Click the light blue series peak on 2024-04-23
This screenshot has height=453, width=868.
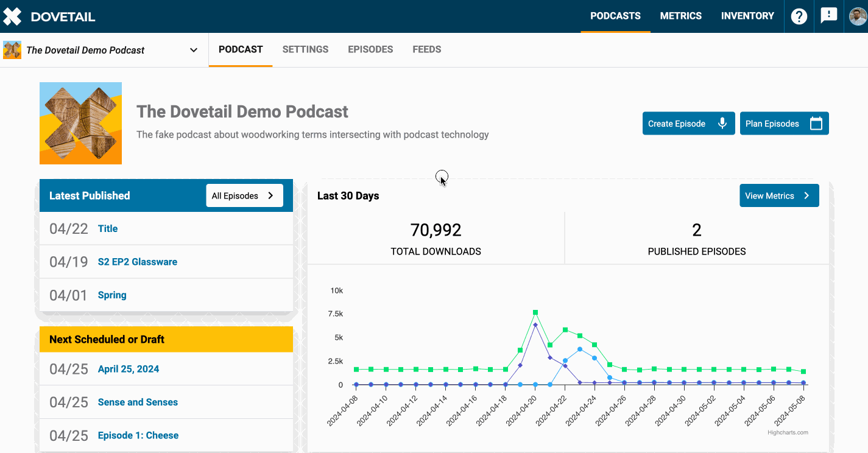click(x=580, y=349)
